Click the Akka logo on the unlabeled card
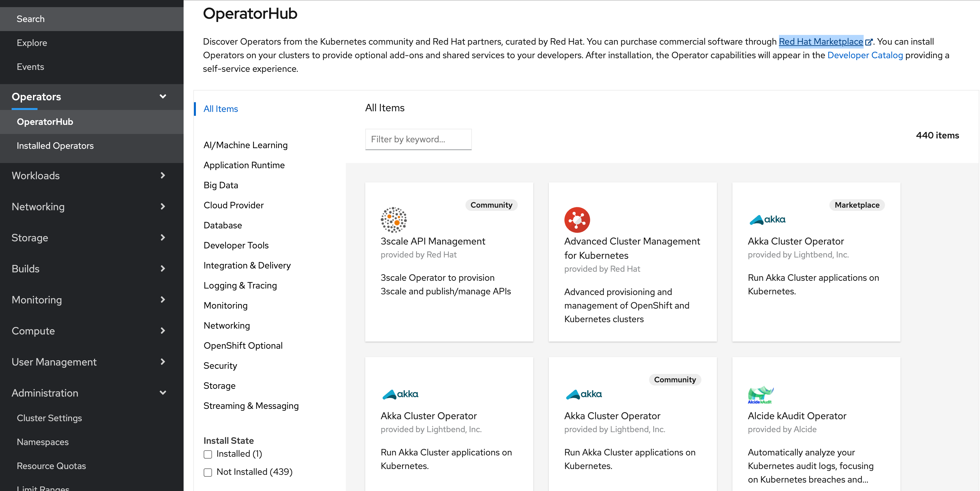980x491 pixels. point(400,394)
